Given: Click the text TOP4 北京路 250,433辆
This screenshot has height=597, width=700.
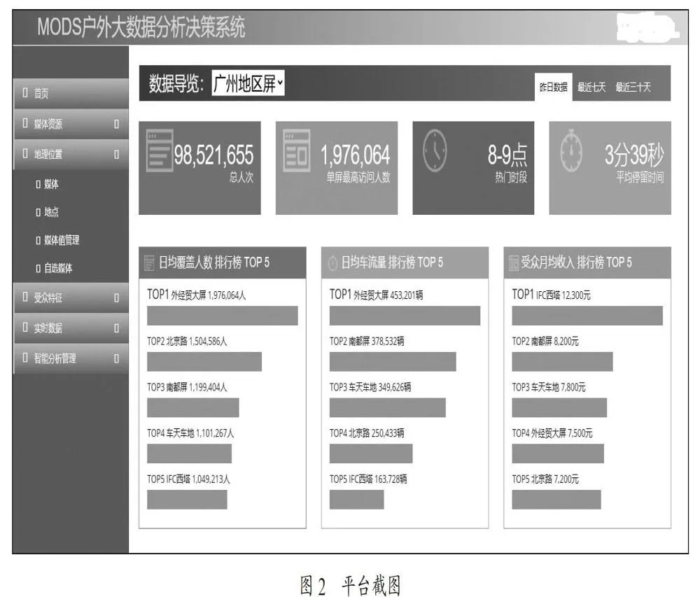Looking at the screenshot, I should pos(367,433).
